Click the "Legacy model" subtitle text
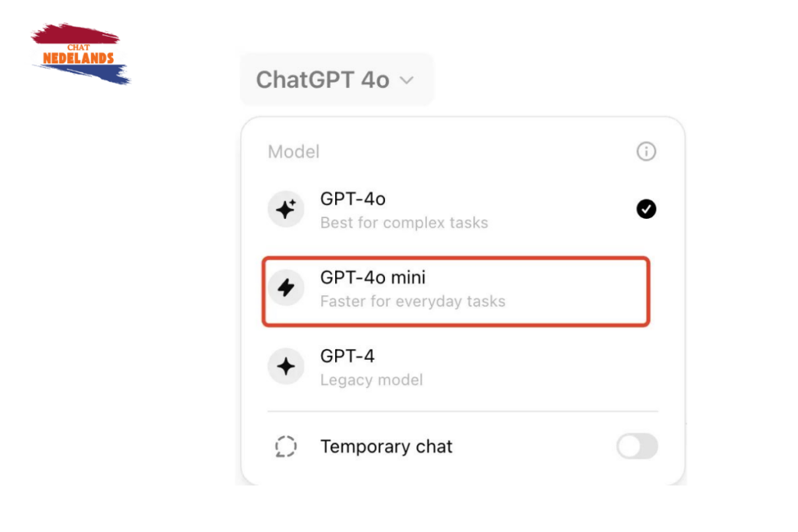The image size is (798, 532). click(x=371, y=380)
